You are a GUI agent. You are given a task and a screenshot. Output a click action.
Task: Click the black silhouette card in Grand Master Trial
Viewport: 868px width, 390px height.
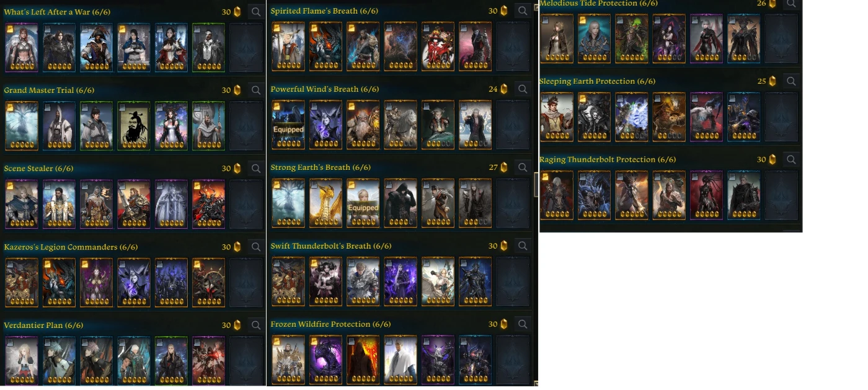tap(134, 126)
